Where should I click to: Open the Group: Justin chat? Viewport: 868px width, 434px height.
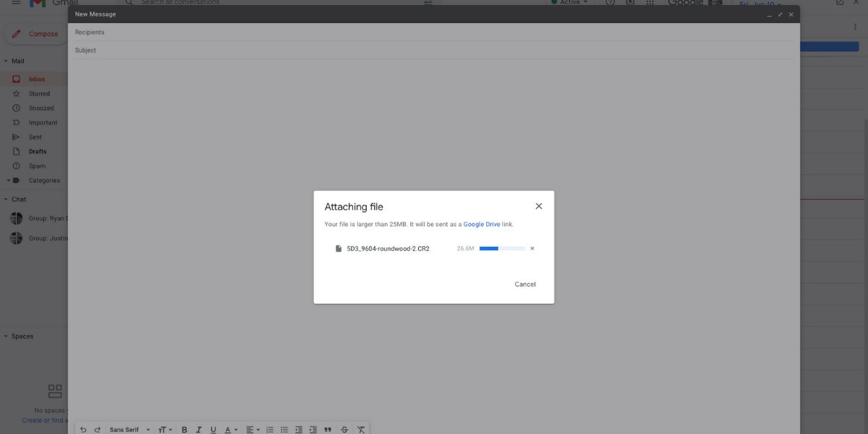click(x=38, y=238)
